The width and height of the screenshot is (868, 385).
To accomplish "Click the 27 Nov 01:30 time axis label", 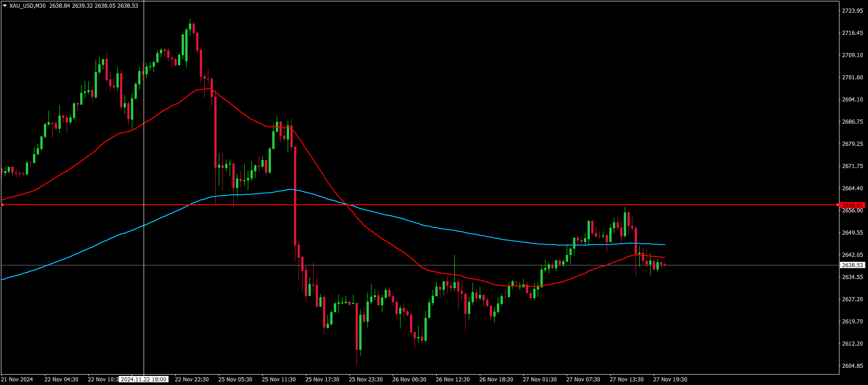I will (540, 380).
